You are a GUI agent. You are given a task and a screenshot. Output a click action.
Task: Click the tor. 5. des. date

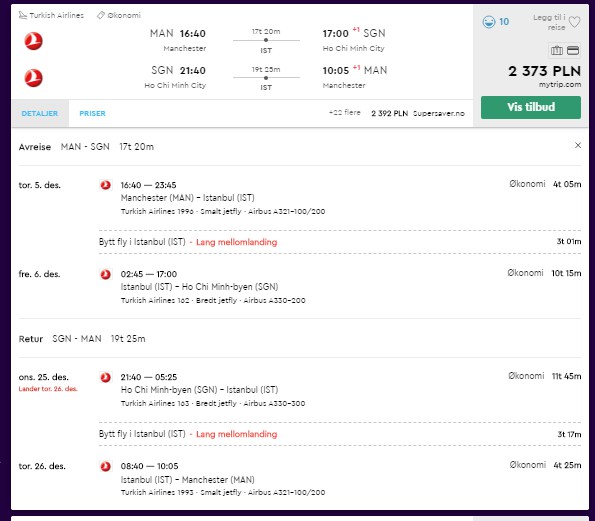[40, 185]
